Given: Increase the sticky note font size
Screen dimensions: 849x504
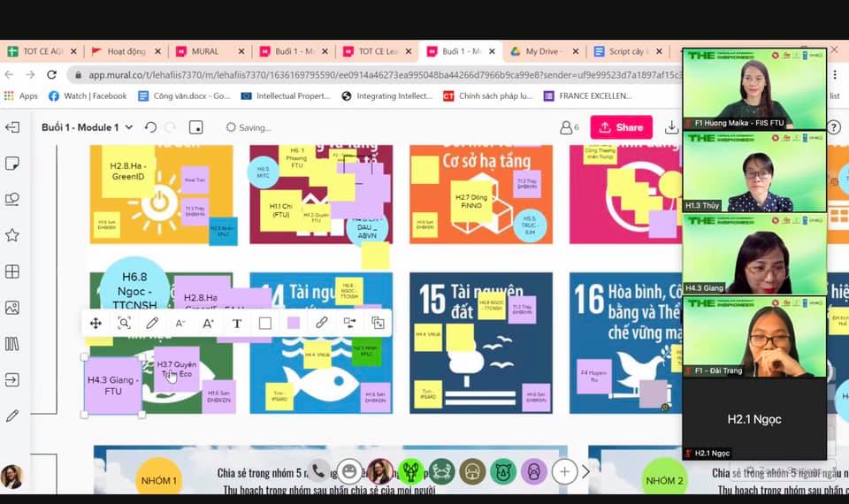Looking at the screenshot, I should [x=209, y=324].
